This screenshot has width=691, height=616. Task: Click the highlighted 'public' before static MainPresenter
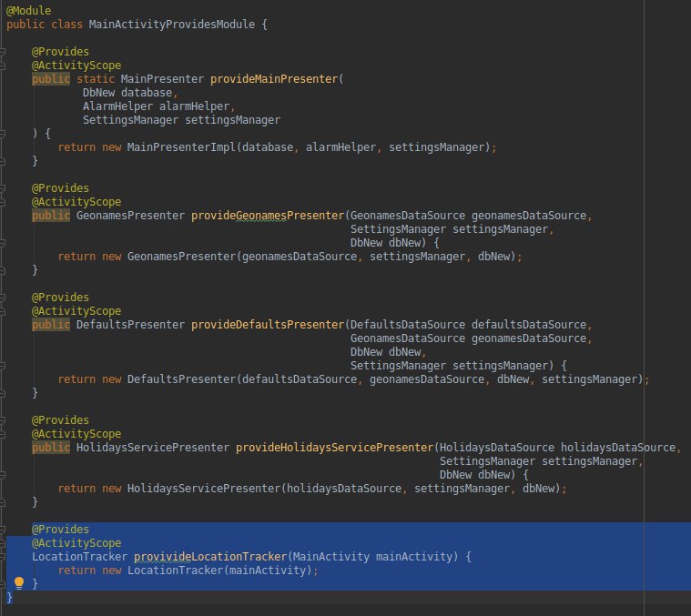(x=51, y=79)
